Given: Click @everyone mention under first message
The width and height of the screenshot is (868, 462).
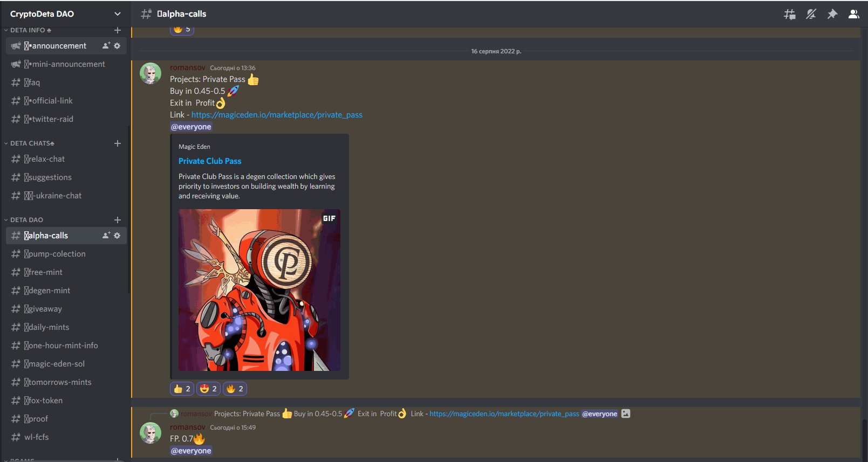Looking at the screenshot, I should (191, 127).
